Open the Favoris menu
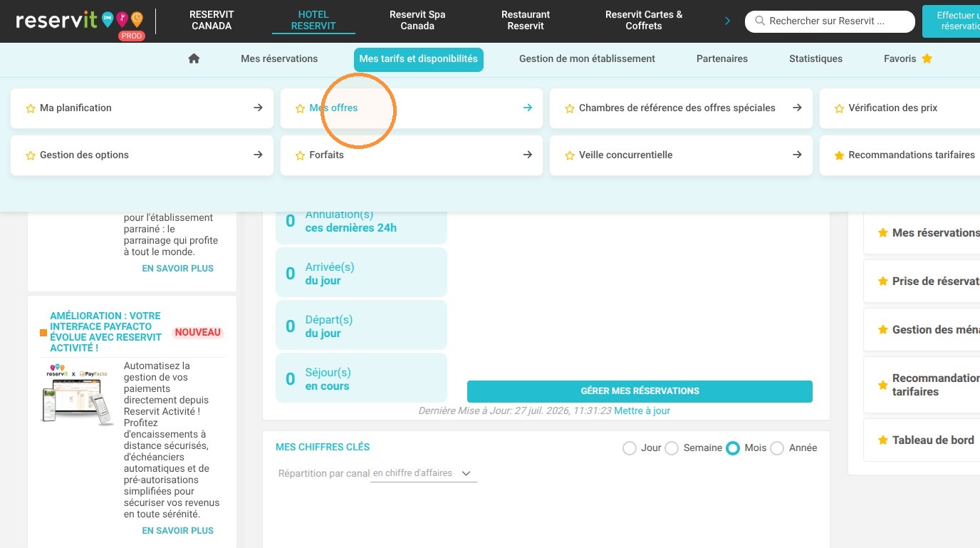Viewport: 980px width, 548px height. [x=908, y=58]
